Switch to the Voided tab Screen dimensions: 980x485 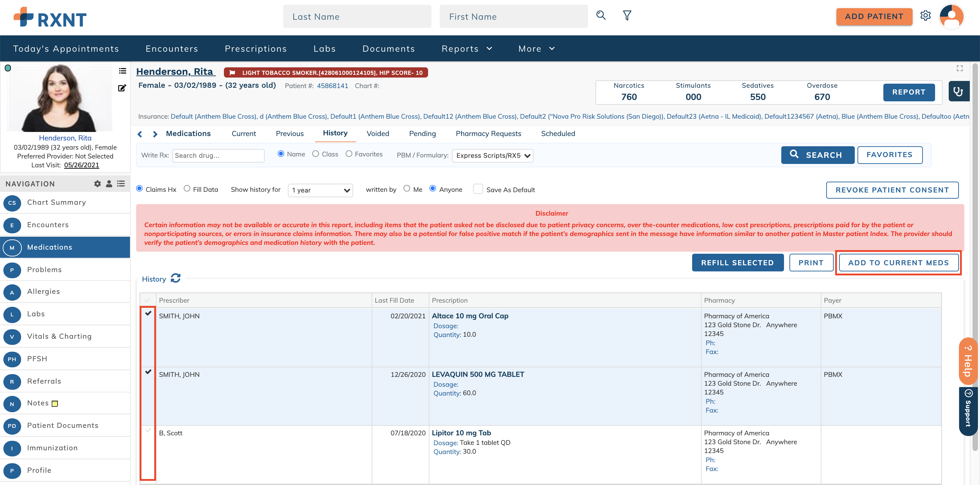[x=378, y=134]
